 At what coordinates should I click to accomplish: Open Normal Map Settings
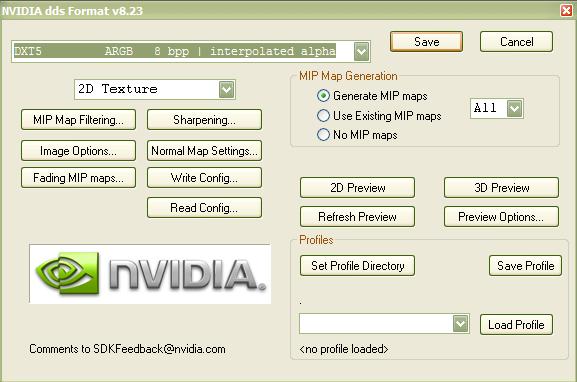point(204,151)
